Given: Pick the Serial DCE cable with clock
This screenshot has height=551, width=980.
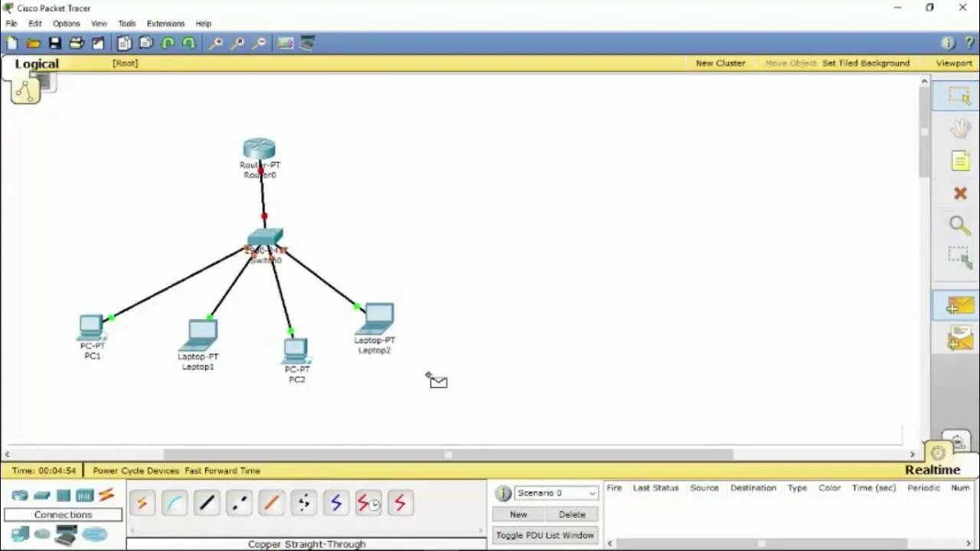Looking at the screenshot, I should pos(368,503).
